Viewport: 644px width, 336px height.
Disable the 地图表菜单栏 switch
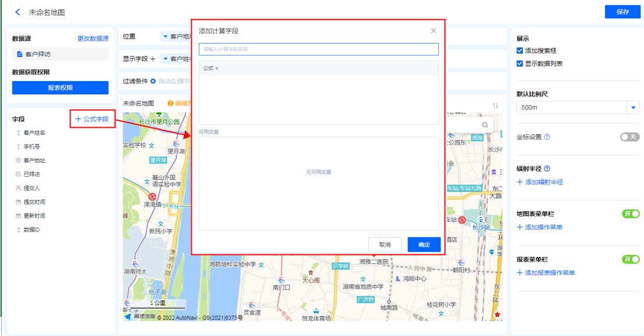(631, 214)
